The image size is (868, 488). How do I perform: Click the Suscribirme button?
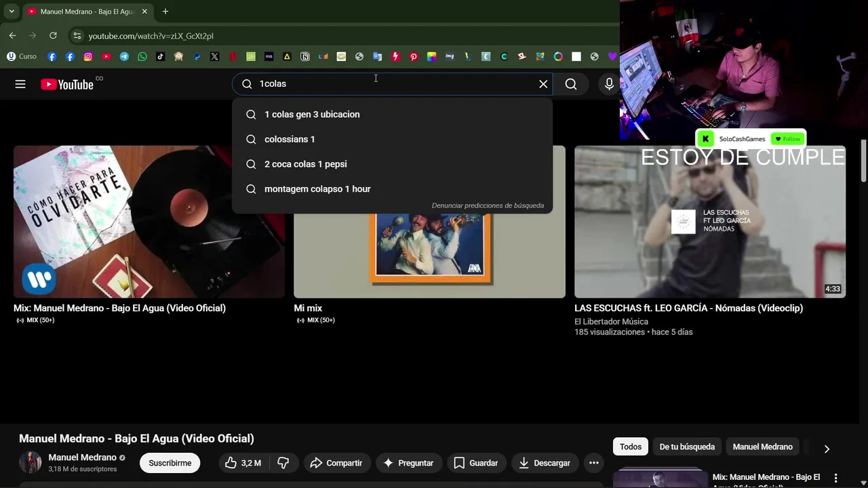click(x=170, y=463)
